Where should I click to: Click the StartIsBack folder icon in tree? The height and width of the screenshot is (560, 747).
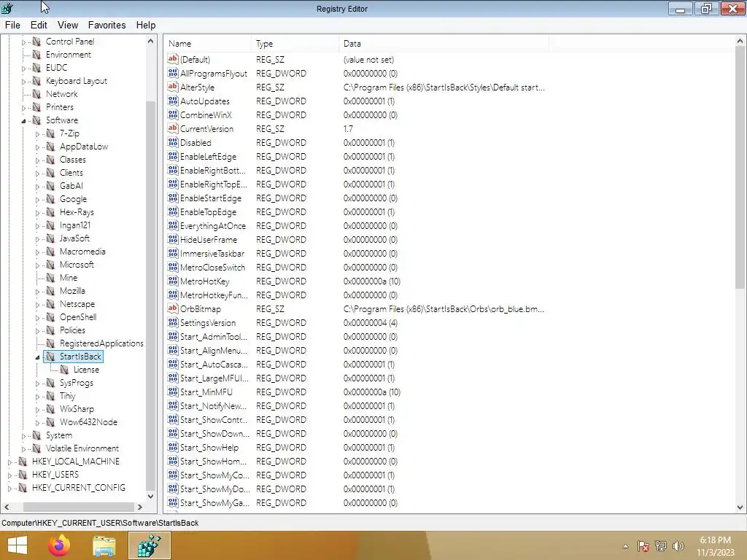(x=50, y=356)
